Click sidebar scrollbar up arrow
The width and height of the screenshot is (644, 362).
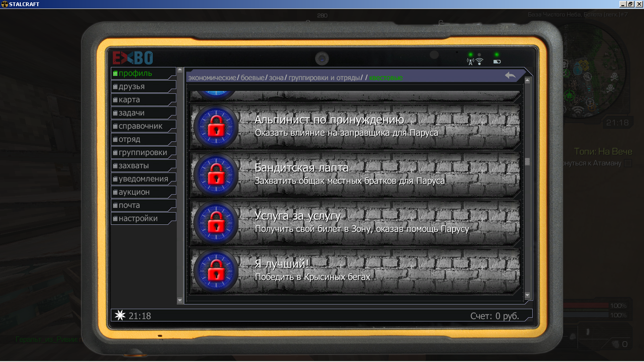coord(180,71)
